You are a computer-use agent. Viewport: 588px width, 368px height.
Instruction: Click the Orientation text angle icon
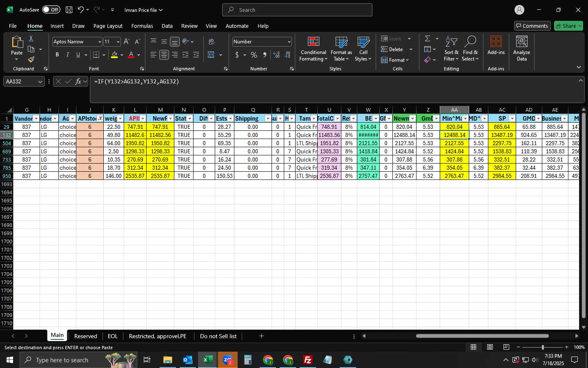(x=185, y=42)
